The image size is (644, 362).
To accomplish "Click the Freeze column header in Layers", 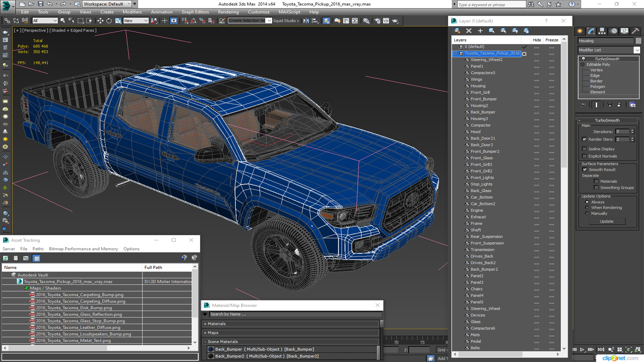I will pyautogui.click(x=552, y=40).
